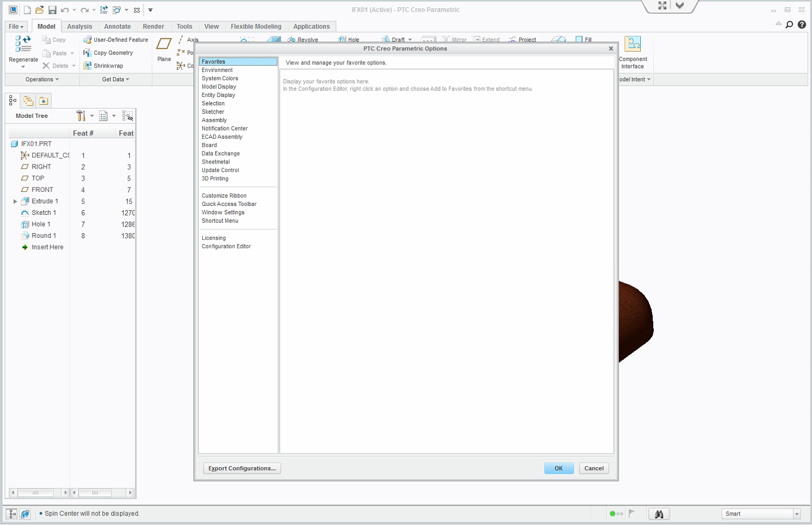Viewport: 812px width, 525px height.
Task: Open a file with the folder icon
Action: click(39, 10)
